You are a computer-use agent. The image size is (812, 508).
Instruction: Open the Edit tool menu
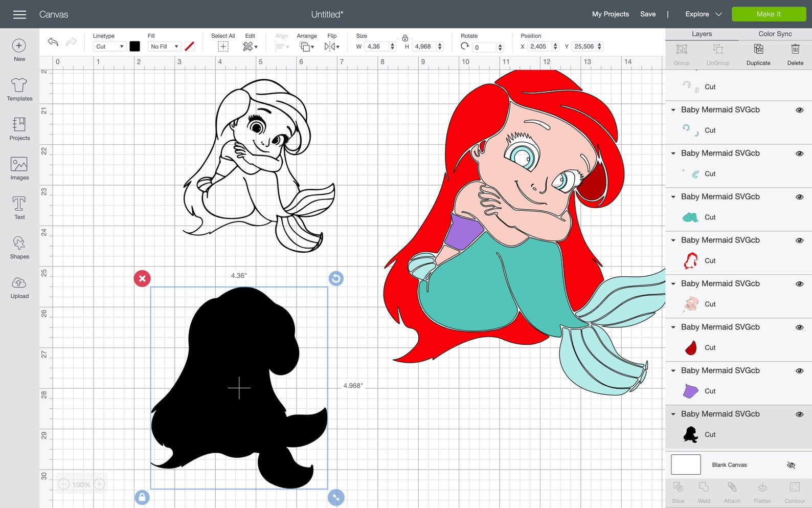(x=250, y=47)
